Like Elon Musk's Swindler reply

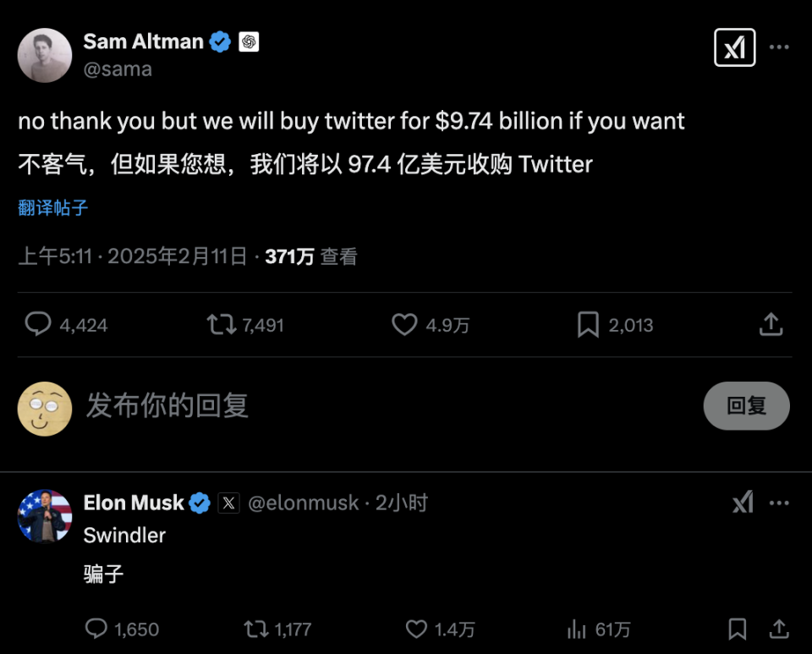tap(416, 629)
